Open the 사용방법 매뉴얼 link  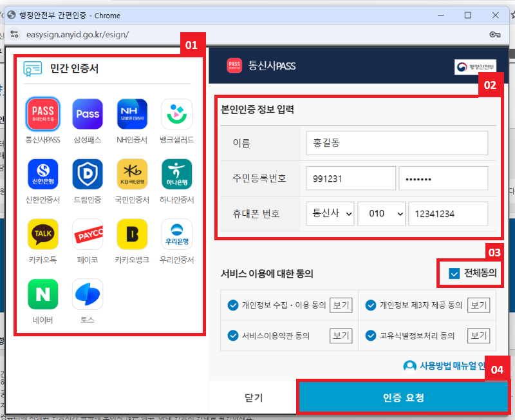(x=453, y=366)
